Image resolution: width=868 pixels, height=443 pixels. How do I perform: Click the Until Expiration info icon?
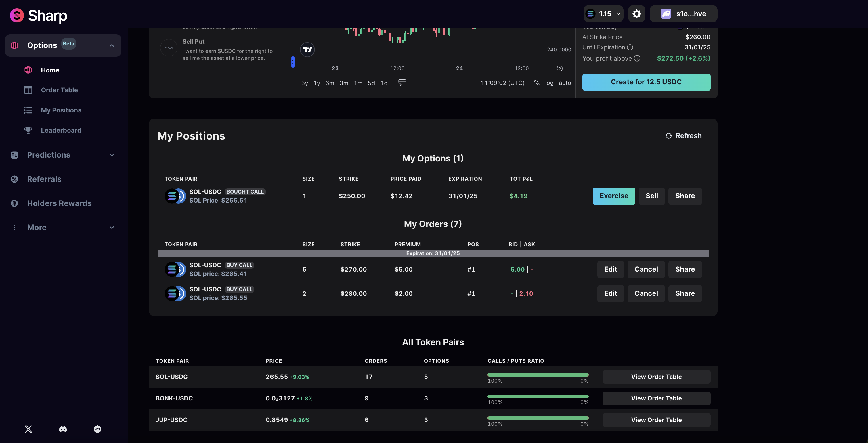(630, 47)
